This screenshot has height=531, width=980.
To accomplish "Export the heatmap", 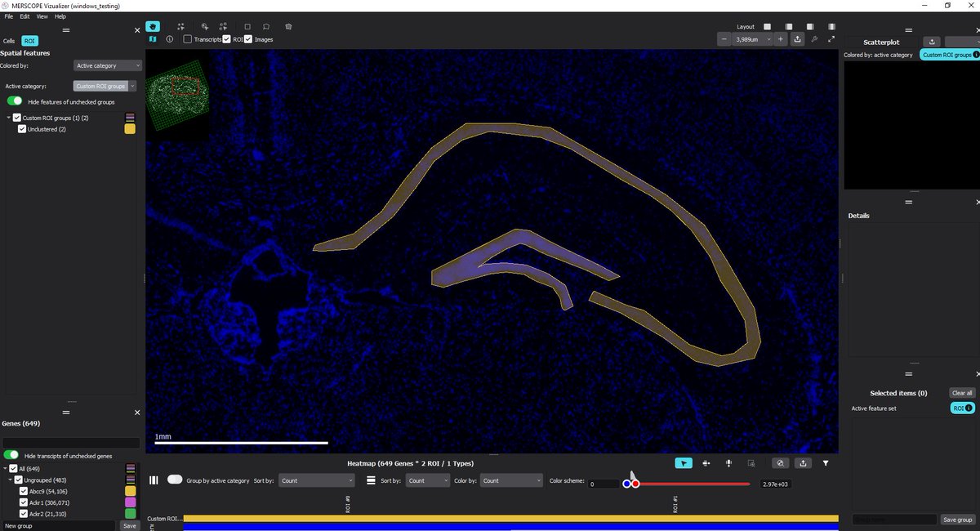I will pos(803,463).
